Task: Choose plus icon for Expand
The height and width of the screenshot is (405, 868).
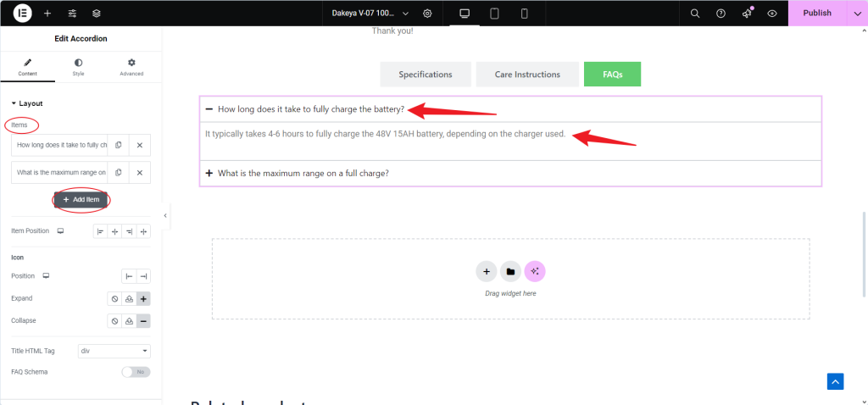Action: tap(143, 299)
